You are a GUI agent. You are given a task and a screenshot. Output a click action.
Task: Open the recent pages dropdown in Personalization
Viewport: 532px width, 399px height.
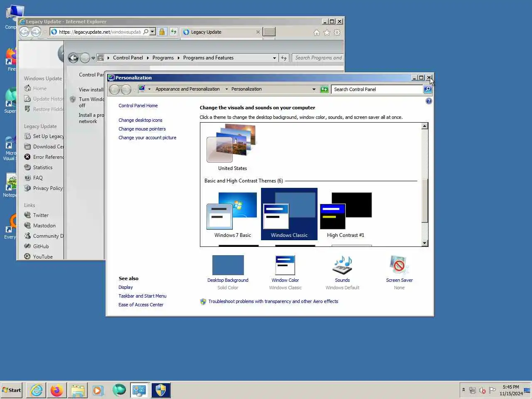[x=134, y=90]
